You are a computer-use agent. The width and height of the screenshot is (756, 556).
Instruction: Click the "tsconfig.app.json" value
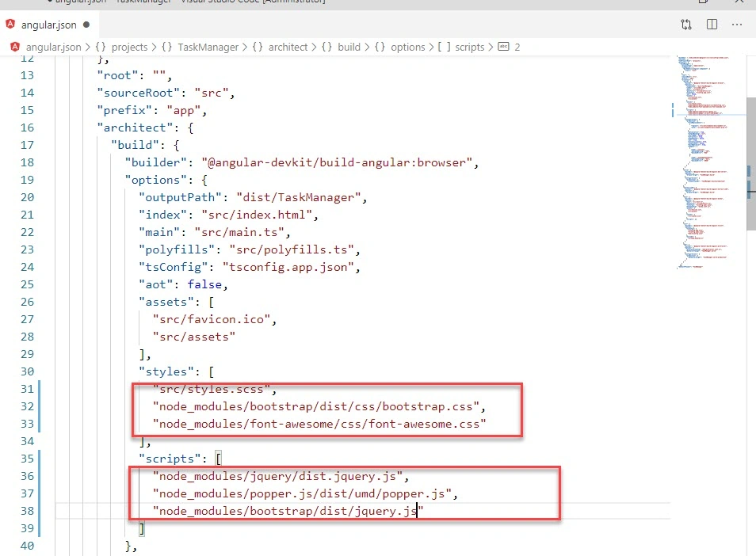(288, 267)
